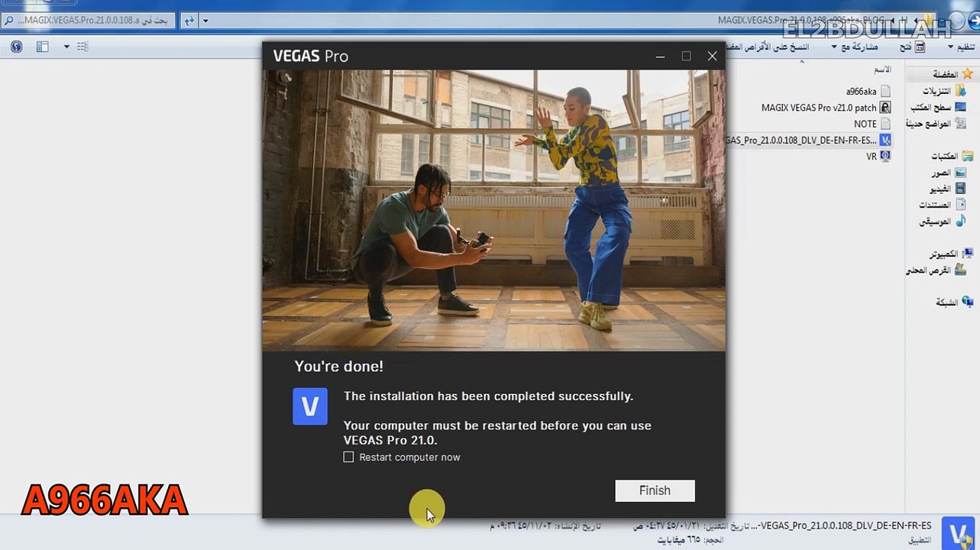This screenshot has height=550, width=980.
Task: Click Open (فتح) in Explorer toolbar
Action: tap(912, 47)
